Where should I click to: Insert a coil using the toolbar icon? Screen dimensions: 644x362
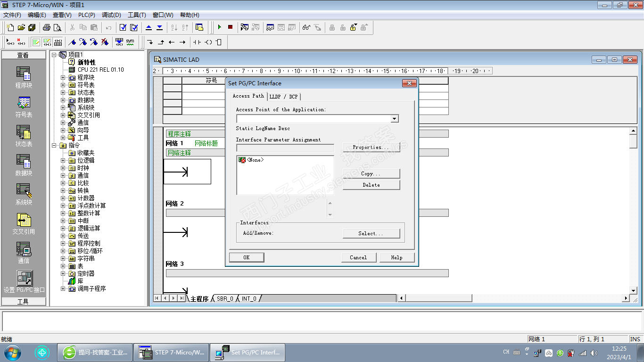click(x=208, y=42)
